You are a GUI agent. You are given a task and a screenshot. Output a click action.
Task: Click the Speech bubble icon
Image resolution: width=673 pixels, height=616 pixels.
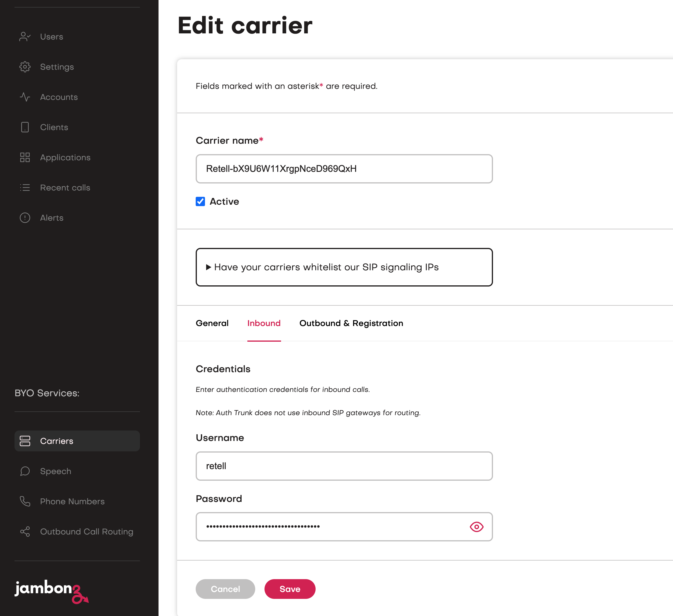coord(25,471)
